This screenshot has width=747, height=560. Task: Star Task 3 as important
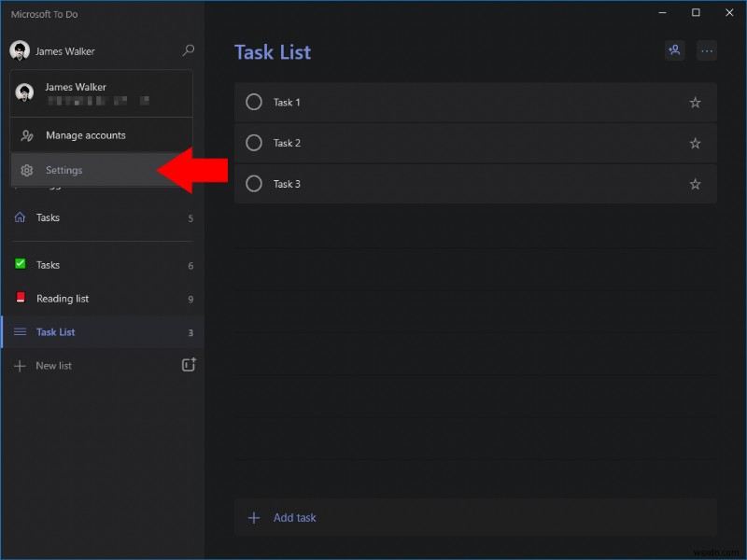[695, 185]
